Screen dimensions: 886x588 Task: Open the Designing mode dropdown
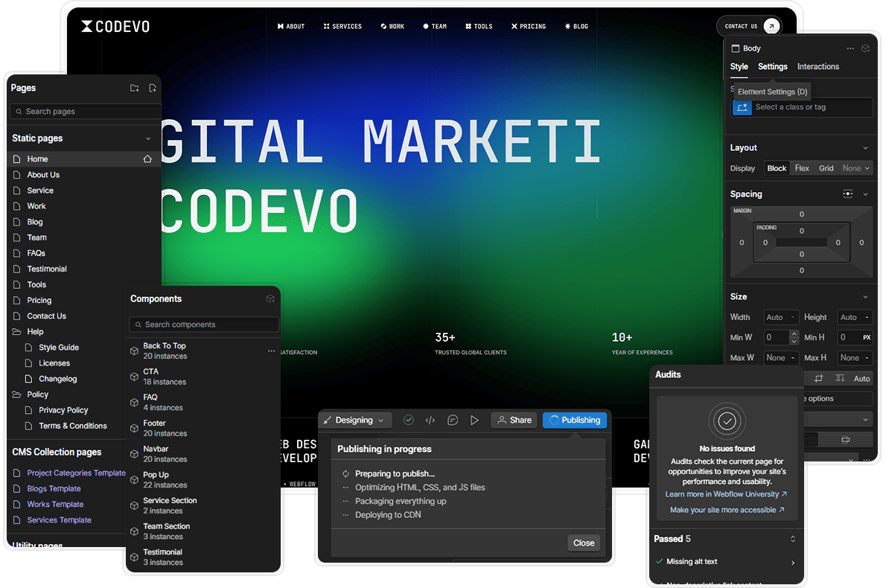click(355, 421)
